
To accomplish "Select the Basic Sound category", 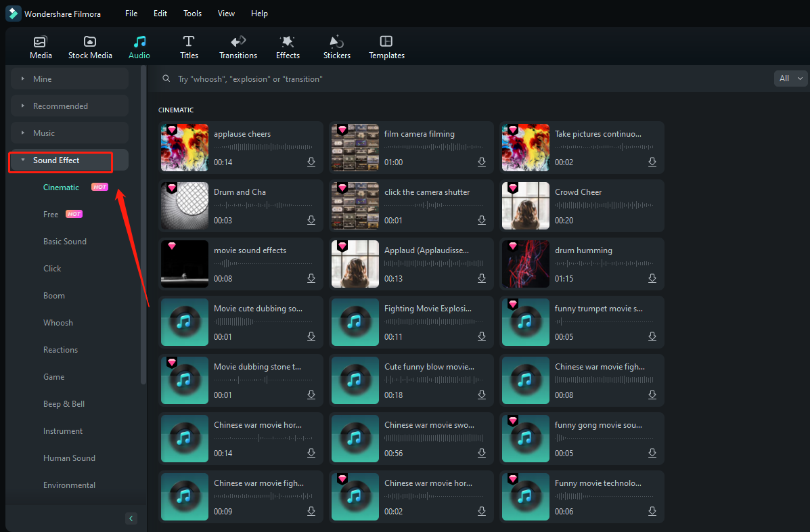I will click(x=65, y=241).
